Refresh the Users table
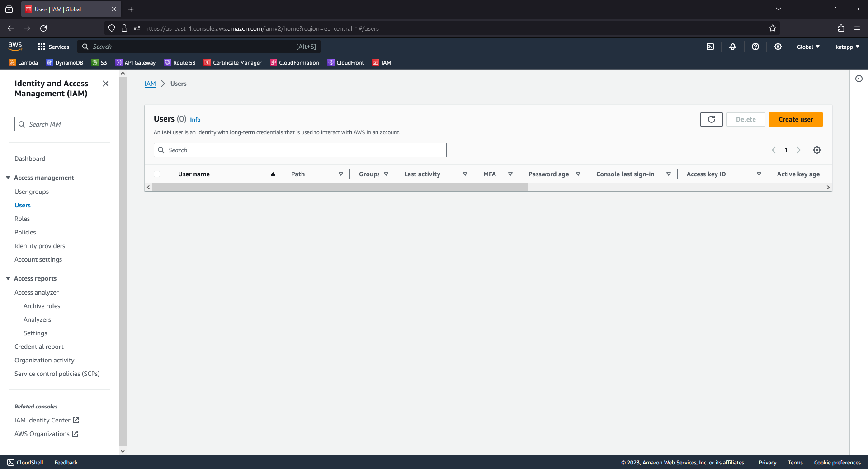The width and height of the screenshot is (868, 469). point(712,119)
